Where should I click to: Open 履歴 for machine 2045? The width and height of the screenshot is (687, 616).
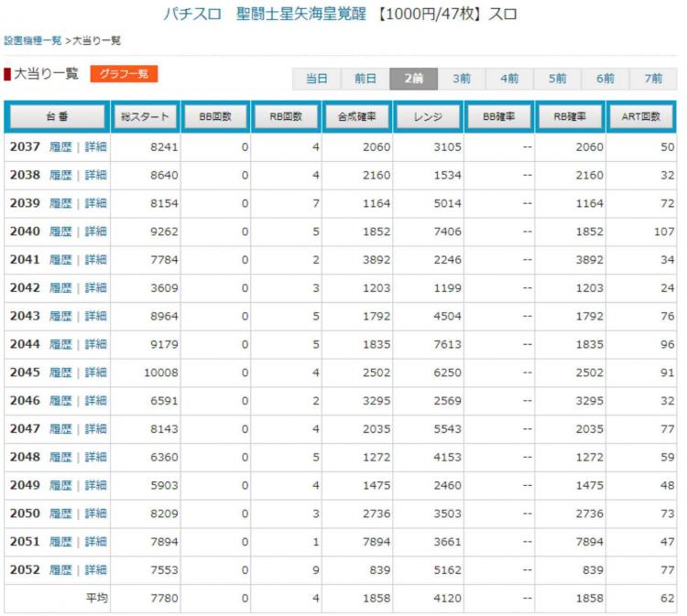60,373
